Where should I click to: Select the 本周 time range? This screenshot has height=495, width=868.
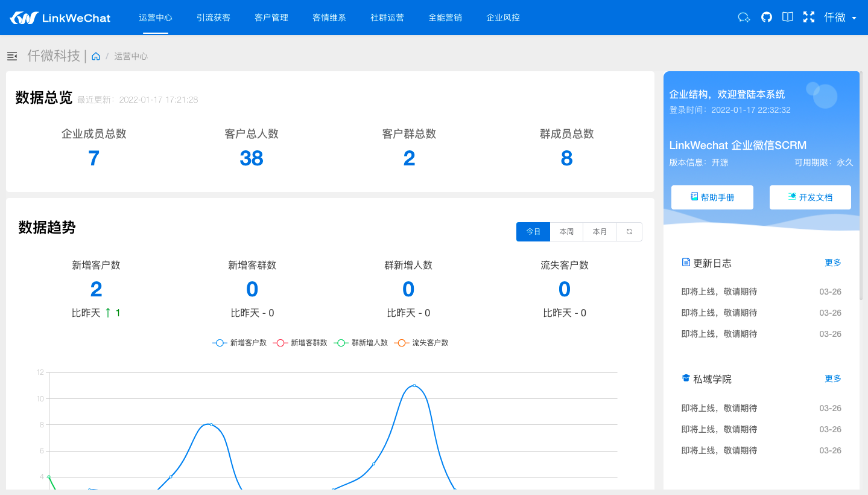(x=566, y=232)
